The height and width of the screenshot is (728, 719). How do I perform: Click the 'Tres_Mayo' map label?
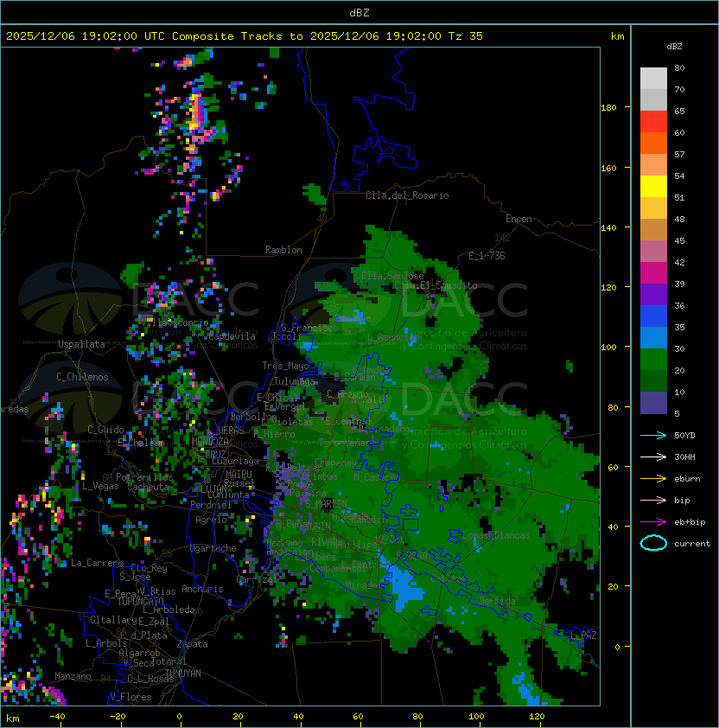coord(285,366)
